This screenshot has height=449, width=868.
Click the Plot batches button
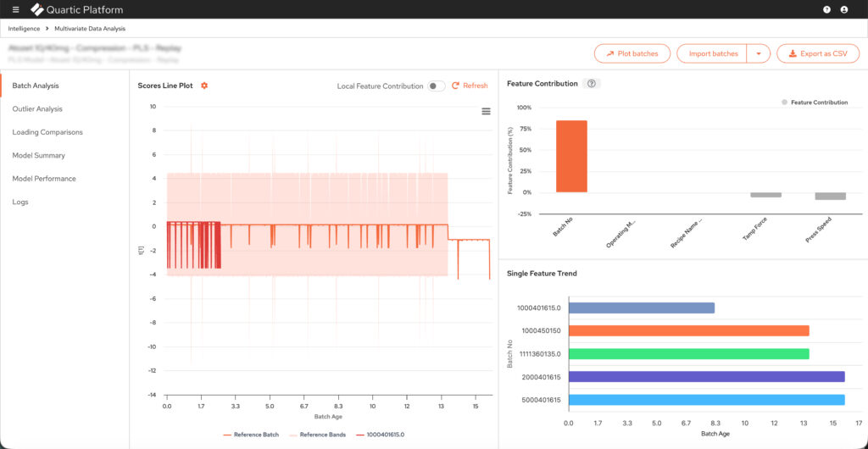pyautogui.click(x=632, y=53)
